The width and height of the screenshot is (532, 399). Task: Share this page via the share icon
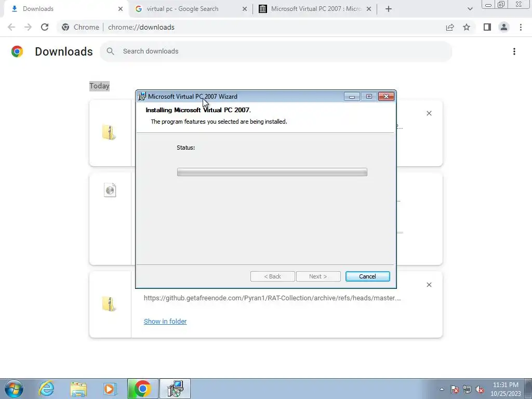[x=450, y=27]
